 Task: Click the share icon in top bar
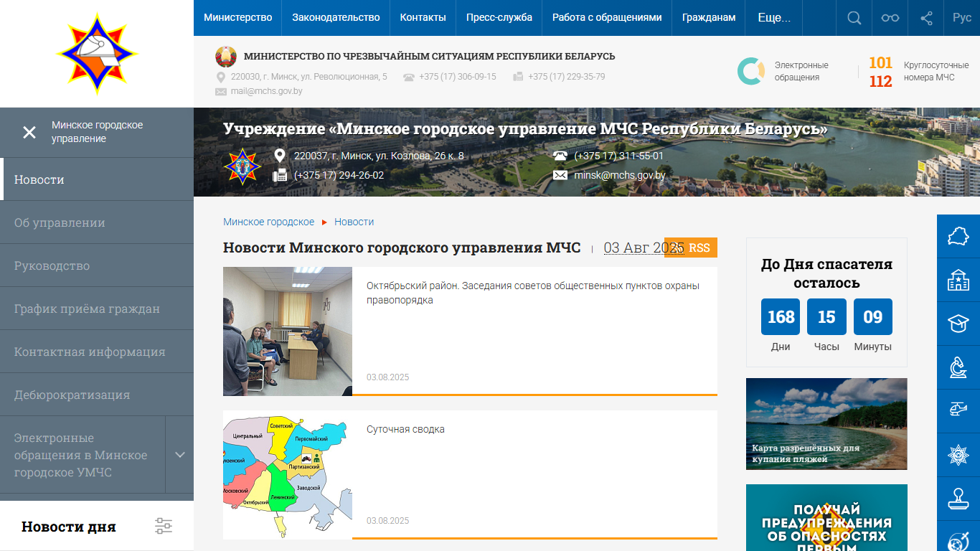click(x=926, y=18)
